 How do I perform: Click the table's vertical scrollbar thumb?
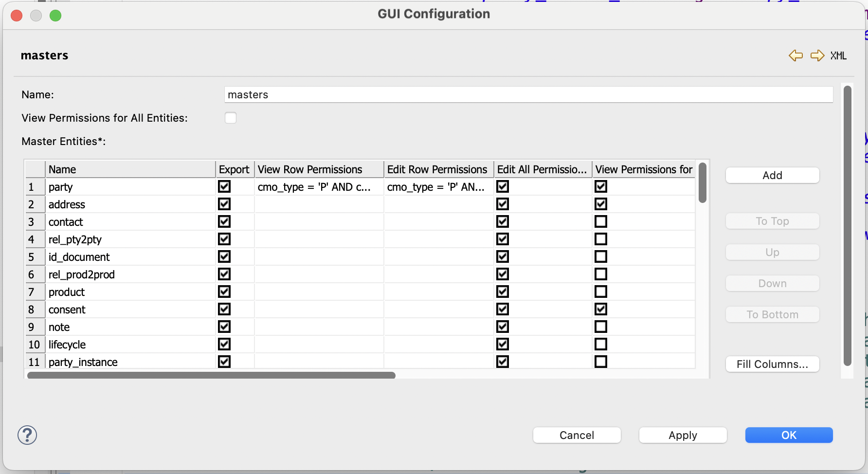click(702, 183)
